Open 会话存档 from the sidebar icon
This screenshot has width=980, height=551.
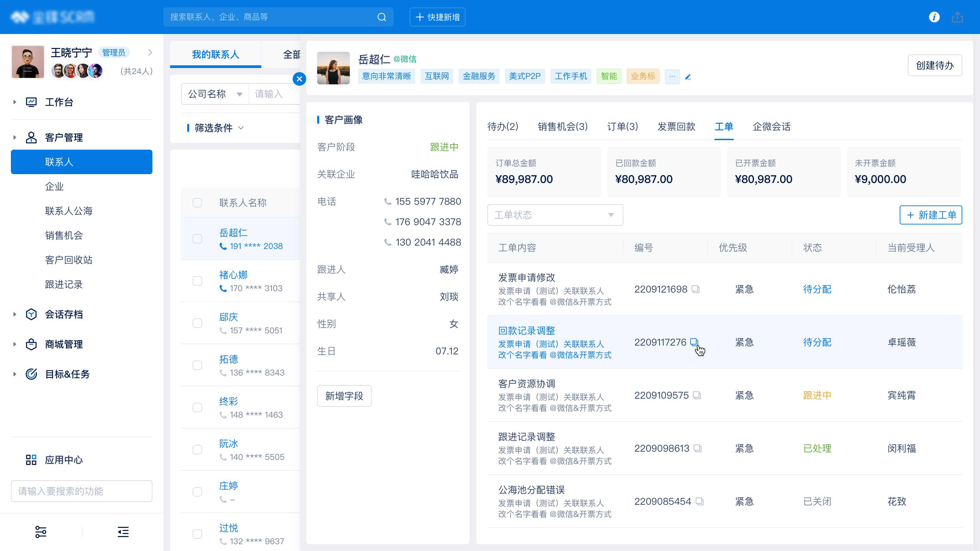(32, 314)
